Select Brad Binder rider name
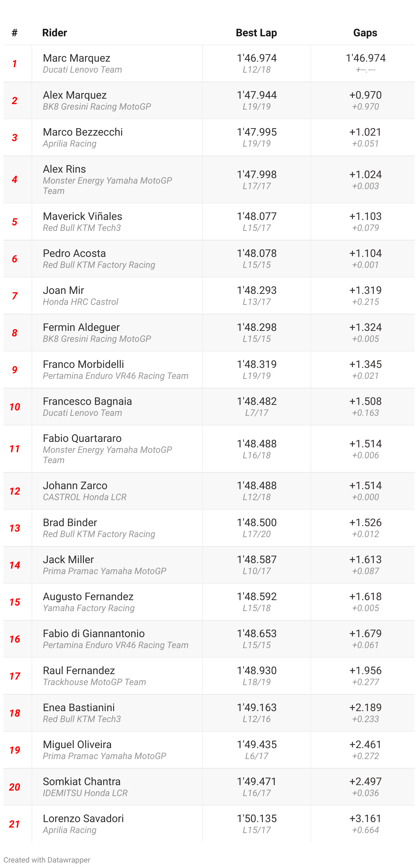The image size is (418, 868). [70, 523]
